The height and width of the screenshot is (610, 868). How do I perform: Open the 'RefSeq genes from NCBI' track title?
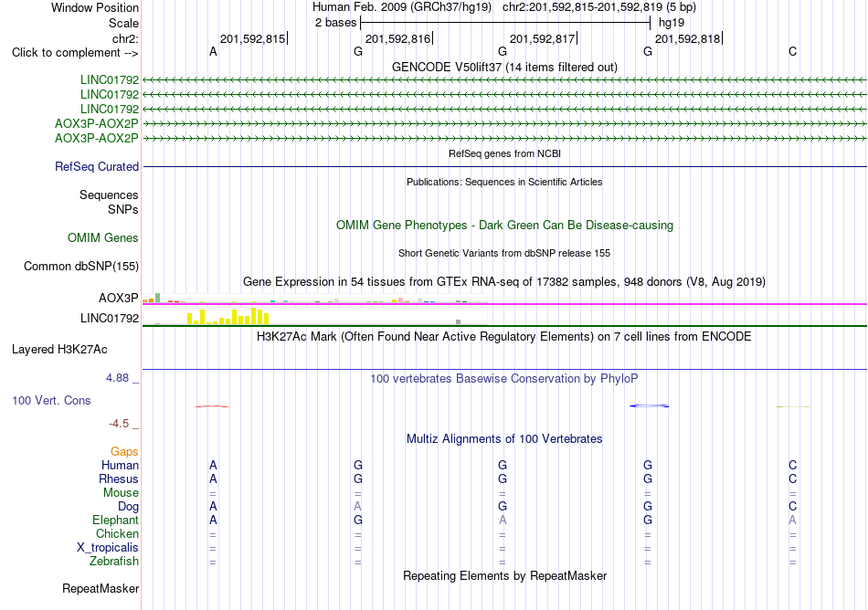(504, 153)
